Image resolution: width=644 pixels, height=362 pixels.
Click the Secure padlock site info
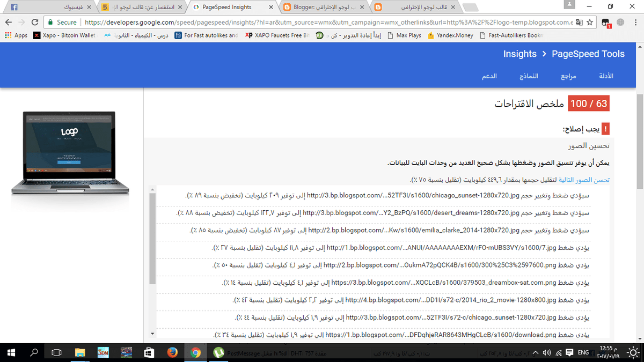(62, 23)
